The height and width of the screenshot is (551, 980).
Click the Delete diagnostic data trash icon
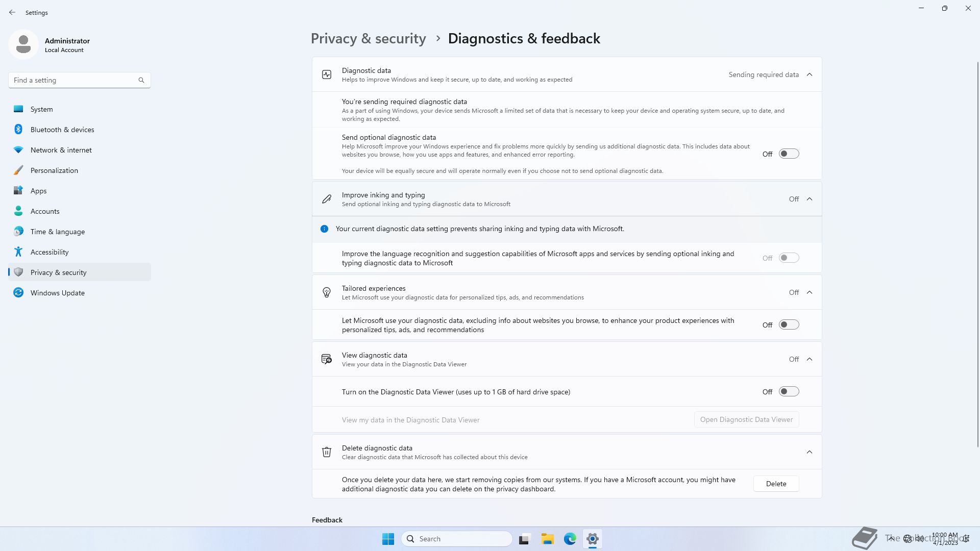[327, 453]
